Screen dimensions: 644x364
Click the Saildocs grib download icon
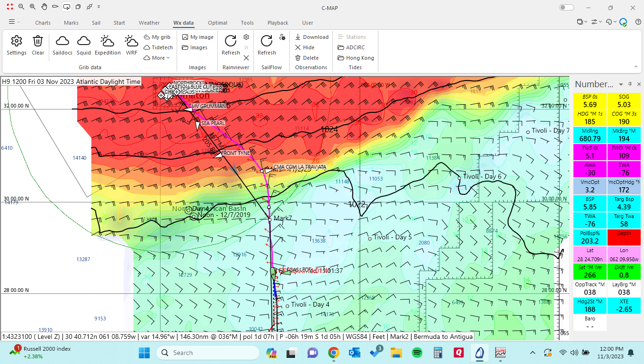pos(63,42)
